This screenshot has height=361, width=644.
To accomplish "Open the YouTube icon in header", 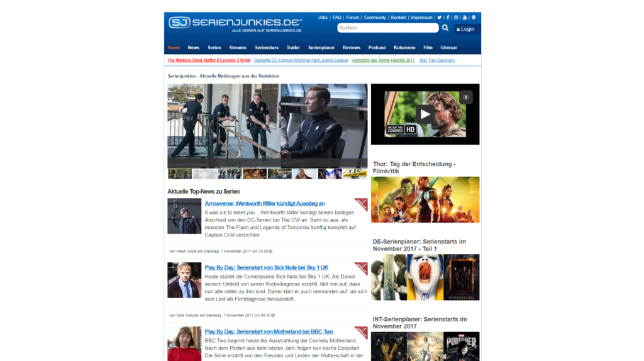I will click(x=465, y=18).
